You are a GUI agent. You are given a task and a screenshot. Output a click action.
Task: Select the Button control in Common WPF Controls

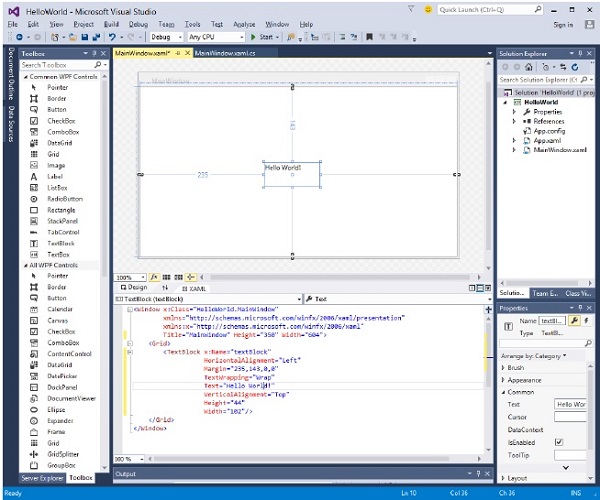click(x=55, y=109)
